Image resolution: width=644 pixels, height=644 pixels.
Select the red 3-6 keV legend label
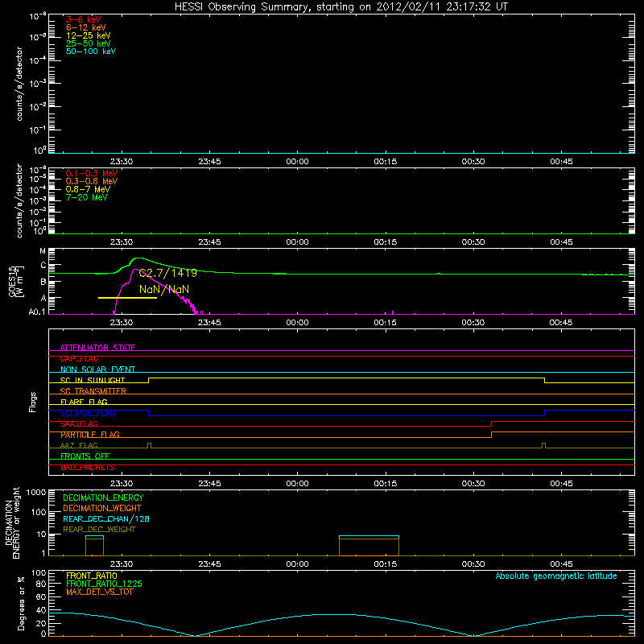84,19
